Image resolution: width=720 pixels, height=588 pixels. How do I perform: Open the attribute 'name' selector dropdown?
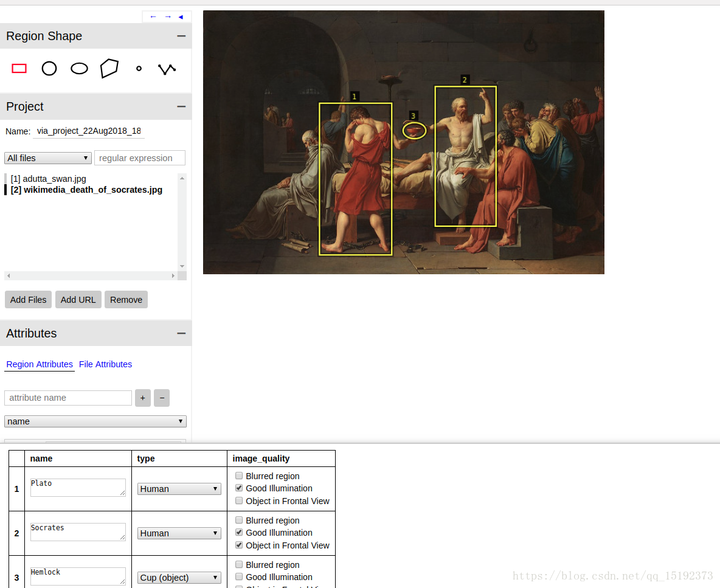[95, 421]
